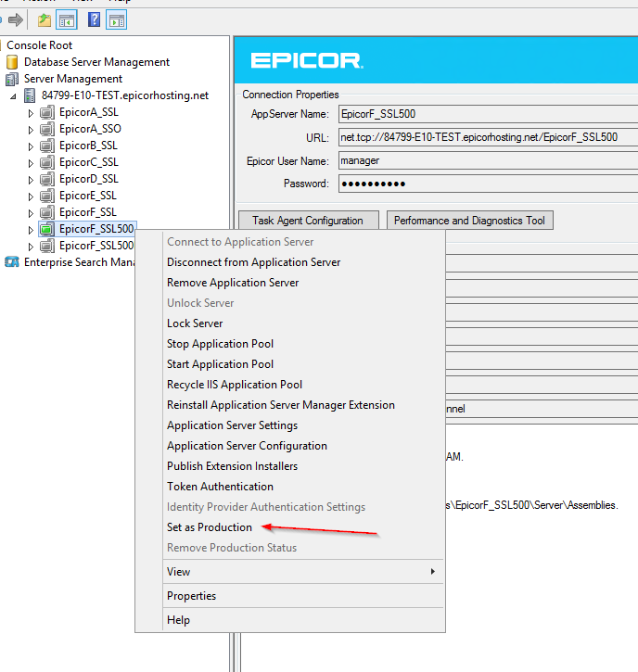
Task: Select Reinstall Application Server Manager Extension
Action: click(x=281, y=405)
